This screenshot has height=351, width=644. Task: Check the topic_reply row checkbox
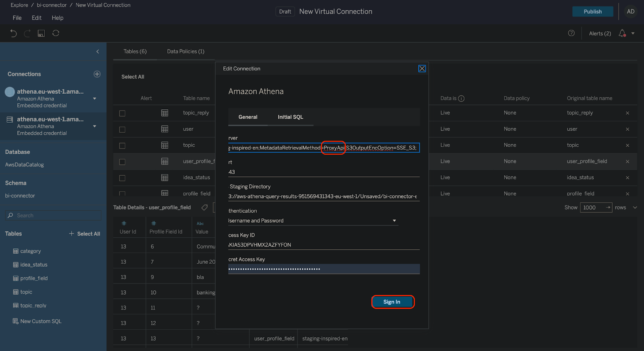[x=122, y=113]
